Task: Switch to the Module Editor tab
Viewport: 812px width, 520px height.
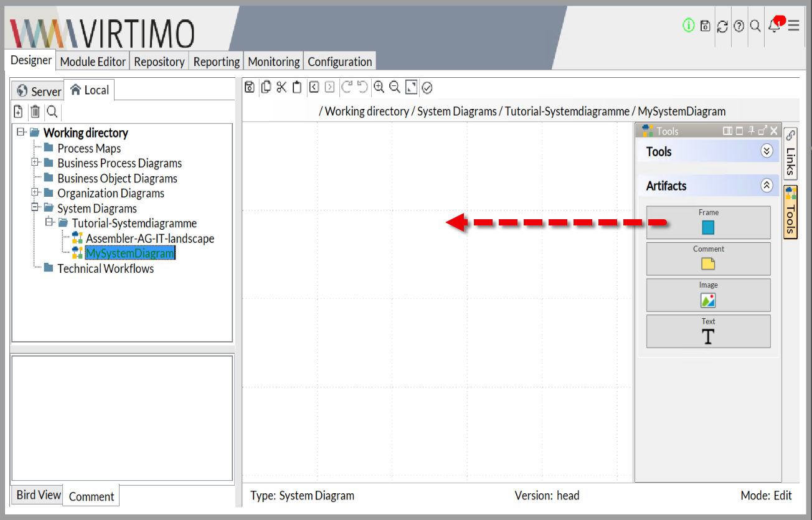Action: [93, 62]
